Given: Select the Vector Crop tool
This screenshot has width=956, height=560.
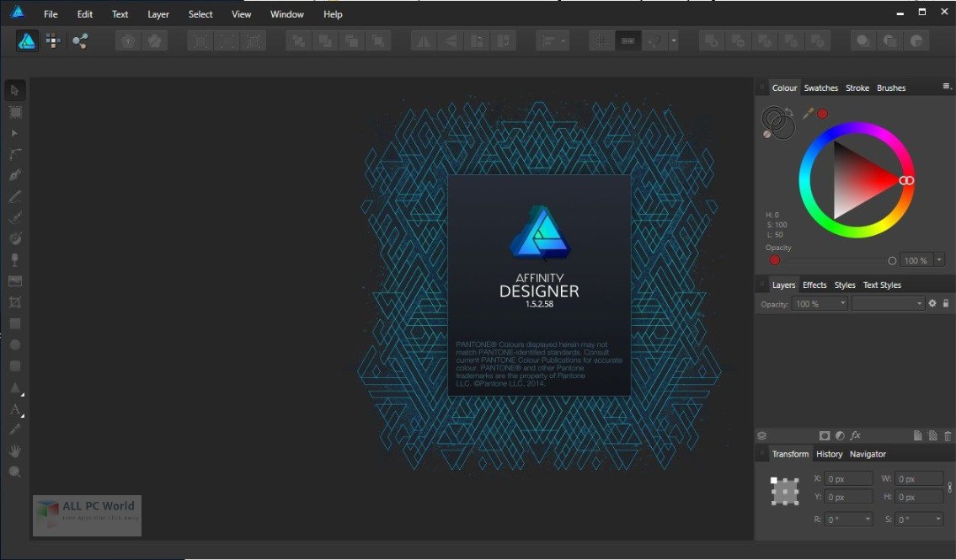Looking at the screenshot, I should pos(15,302).
